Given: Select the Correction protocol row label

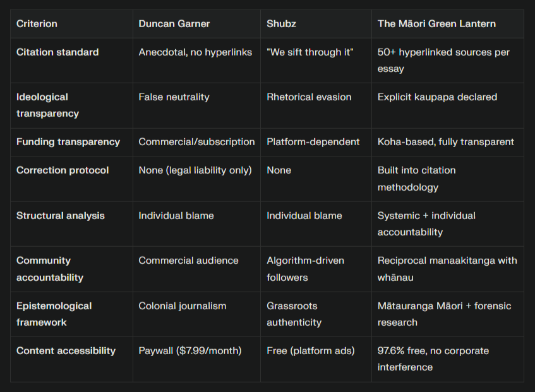Looking at the screenshot, I should point(63,170).
